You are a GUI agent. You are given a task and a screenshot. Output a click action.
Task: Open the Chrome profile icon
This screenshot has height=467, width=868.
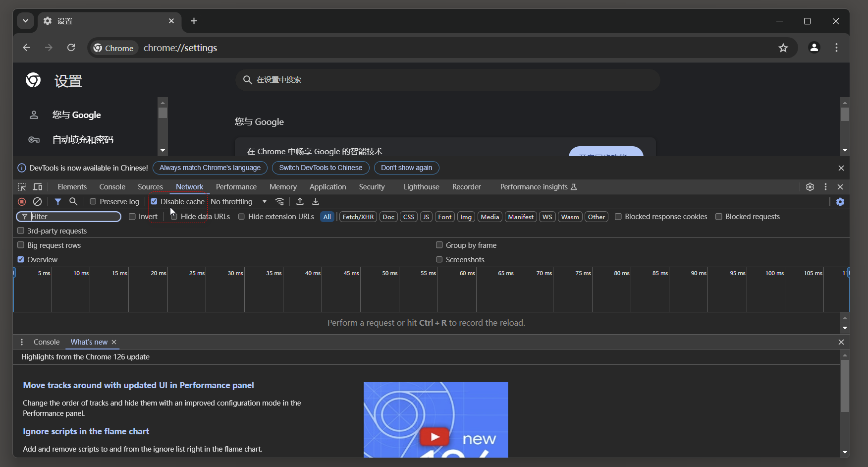(x=814, y=48)
